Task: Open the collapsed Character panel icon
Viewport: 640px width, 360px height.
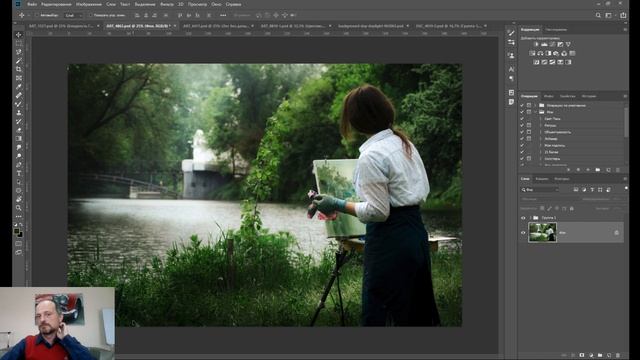Action: tap(511, 69)
